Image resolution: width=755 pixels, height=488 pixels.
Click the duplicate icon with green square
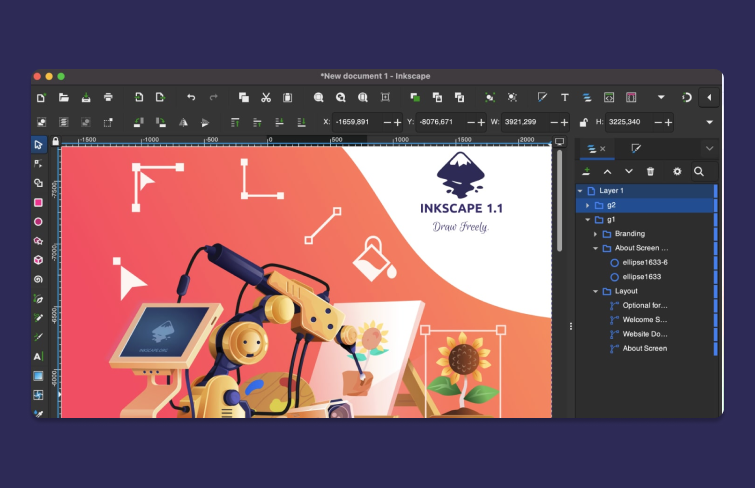pyautogui.click(x=415, y=98)
